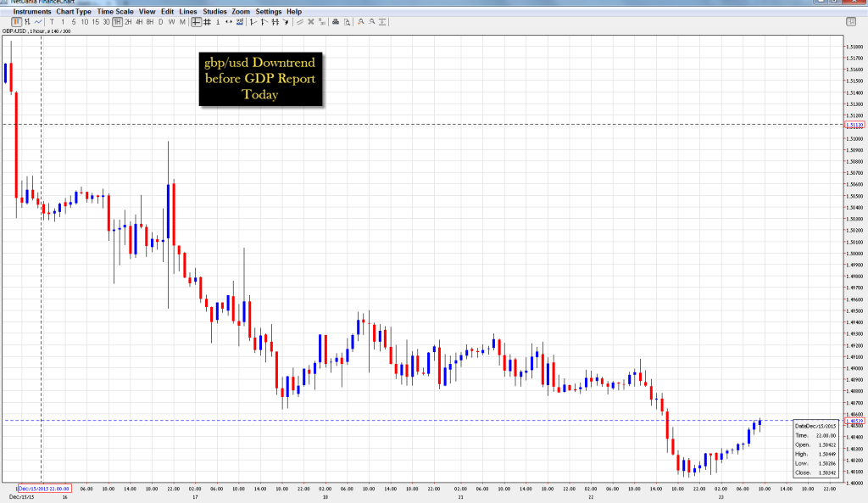868x503 pixels.
Task: Switch to 2H time scale
Action: 128,22
